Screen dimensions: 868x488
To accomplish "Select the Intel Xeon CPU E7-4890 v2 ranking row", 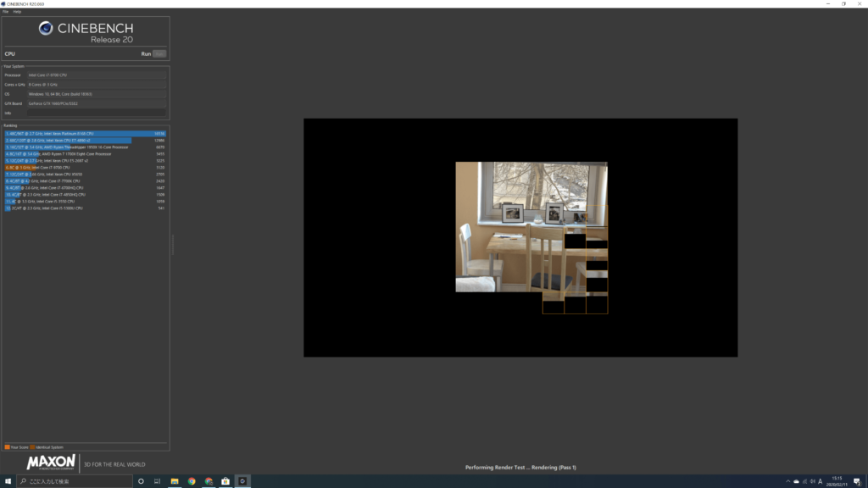I will 86,141.
